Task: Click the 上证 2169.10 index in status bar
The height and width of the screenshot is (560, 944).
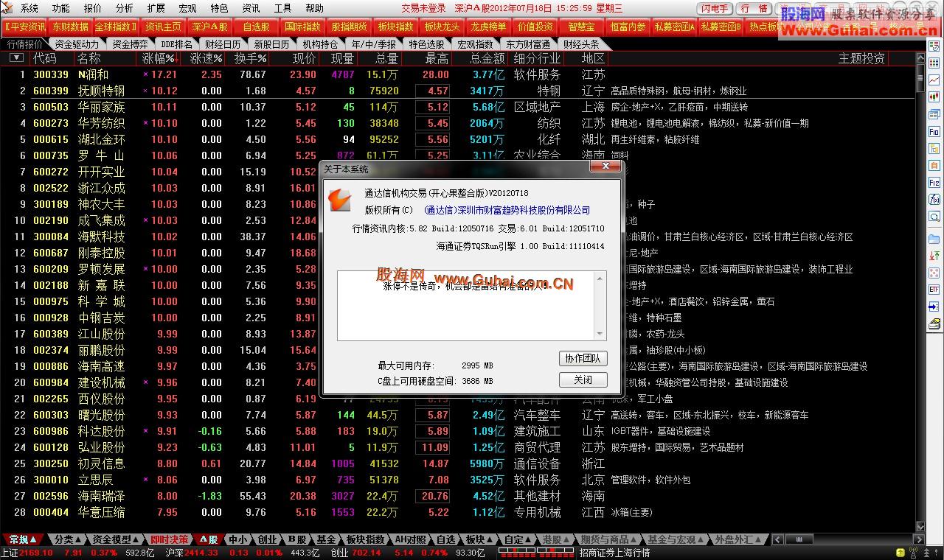Action: (27, 553)
